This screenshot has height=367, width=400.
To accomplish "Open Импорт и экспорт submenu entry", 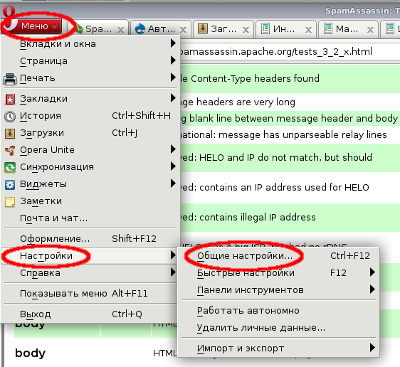I will pyautogui.click(x=278, y=348).
